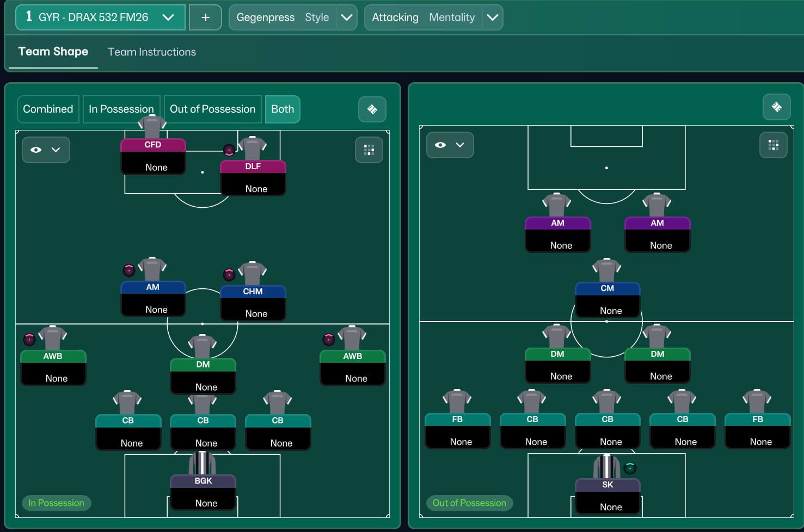Click role badge icon beside CHM midfielder

tap(229, 275)
